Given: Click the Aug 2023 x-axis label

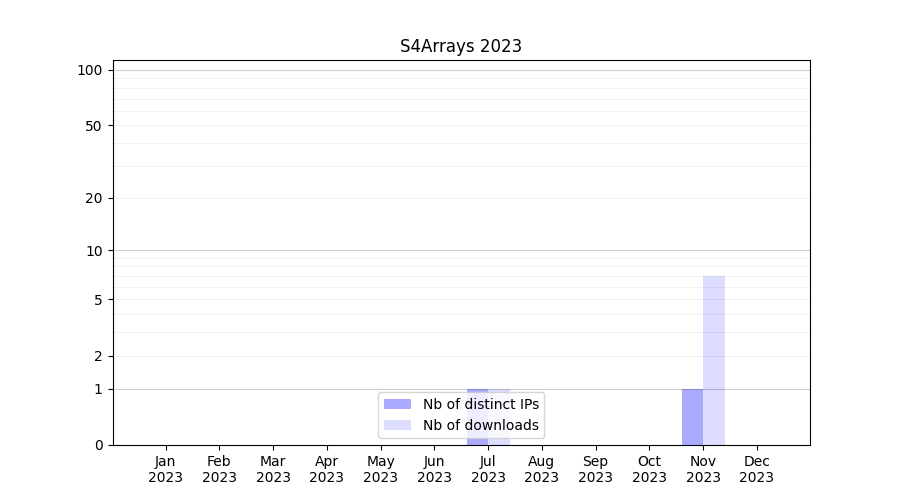Looking at the screenshot, I should [x=542, y=469].
